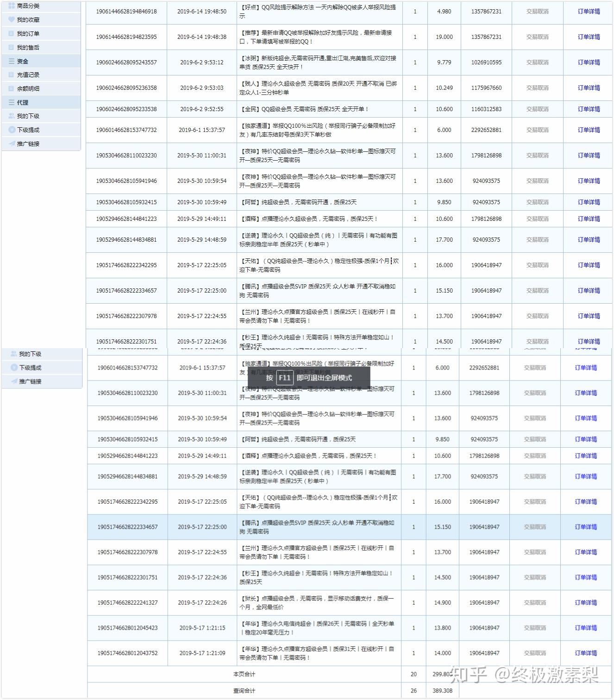This screenshot has height=700, width=614.
Task: Click price 14.900 in the table
Action: 442,603
